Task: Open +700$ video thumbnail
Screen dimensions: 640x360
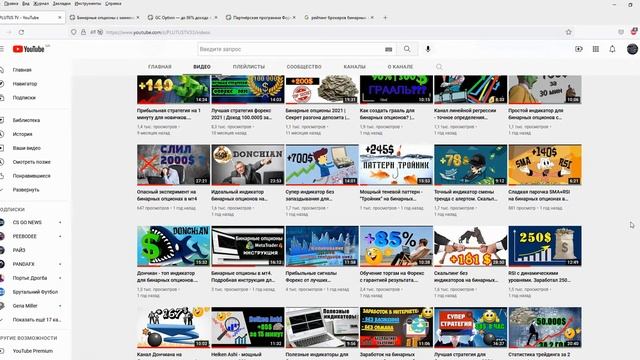Action: point(322,164)
